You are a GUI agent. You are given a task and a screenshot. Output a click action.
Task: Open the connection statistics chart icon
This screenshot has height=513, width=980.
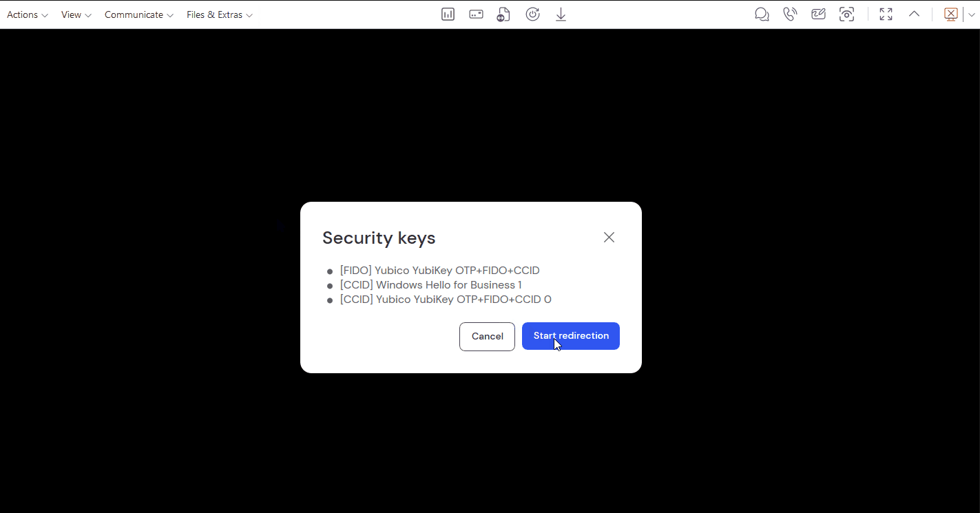[448, 14]
